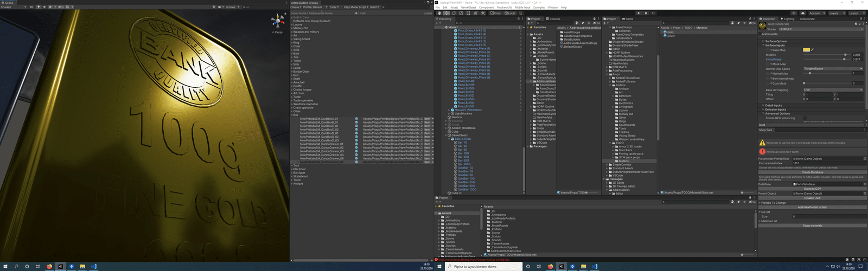This screenshot has height=271, width=868.
Task: Toggle 2D view in Scene
Action: pyautogui.click(x=31, y=7)
